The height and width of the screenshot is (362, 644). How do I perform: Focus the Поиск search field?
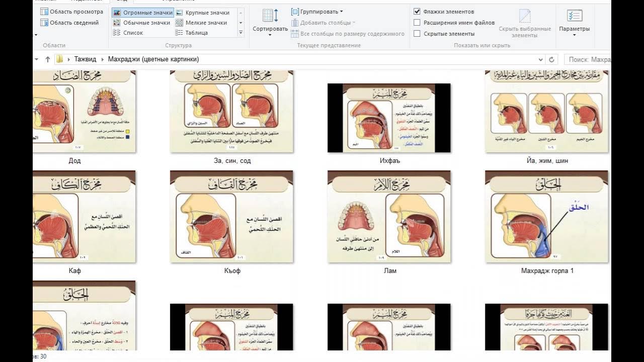click(x=588, y=59)
